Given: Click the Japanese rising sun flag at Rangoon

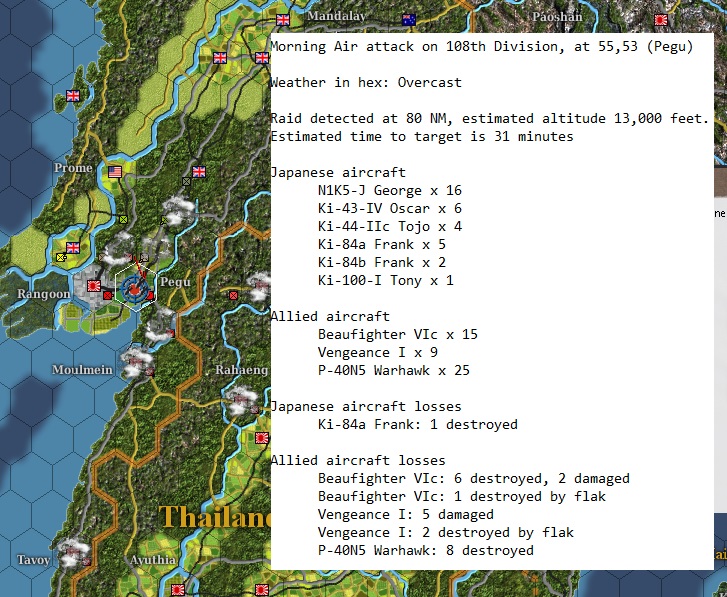Looking at the screenshot, I should coord(94,286).
